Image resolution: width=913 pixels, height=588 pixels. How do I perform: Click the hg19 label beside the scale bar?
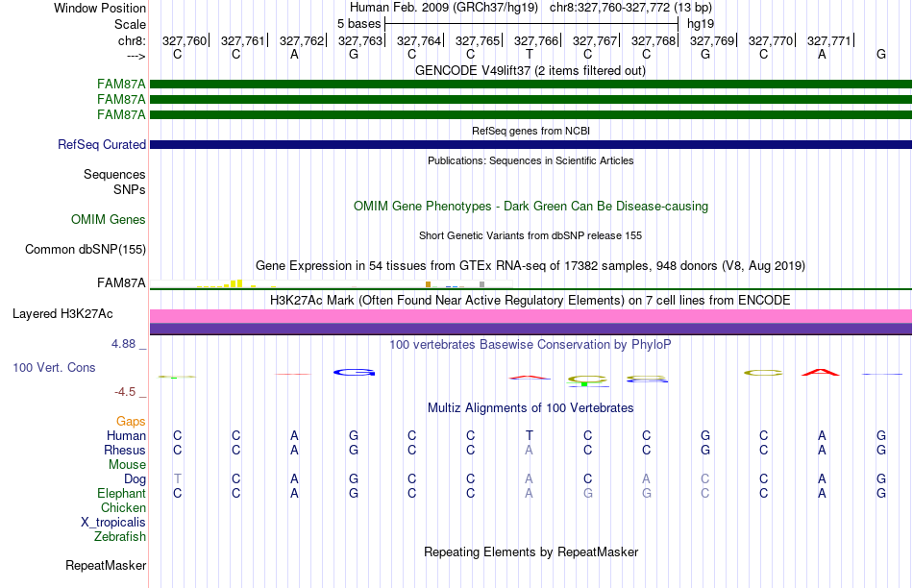coord(701,24)
